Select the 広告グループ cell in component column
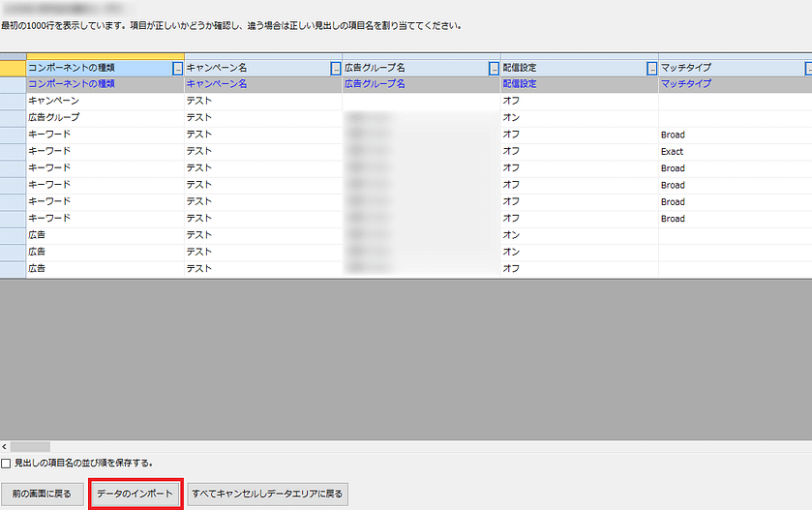 54,117
